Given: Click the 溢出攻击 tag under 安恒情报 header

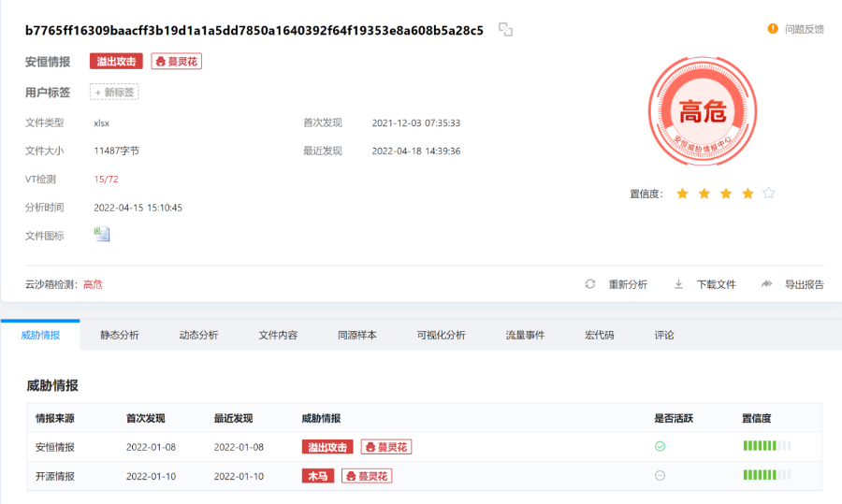Looking at the screenshot, I should coord(116,62).
